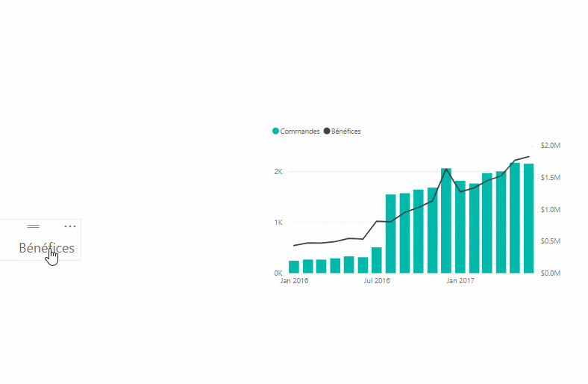Click the $0.5M right axis label

pos(550,241)
